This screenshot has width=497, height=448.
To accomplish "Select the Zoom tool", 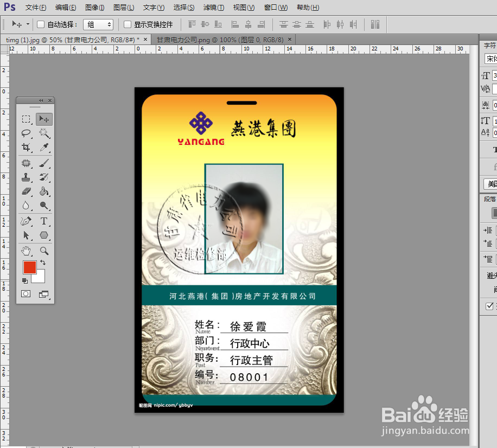I will (x=44, y=251).
